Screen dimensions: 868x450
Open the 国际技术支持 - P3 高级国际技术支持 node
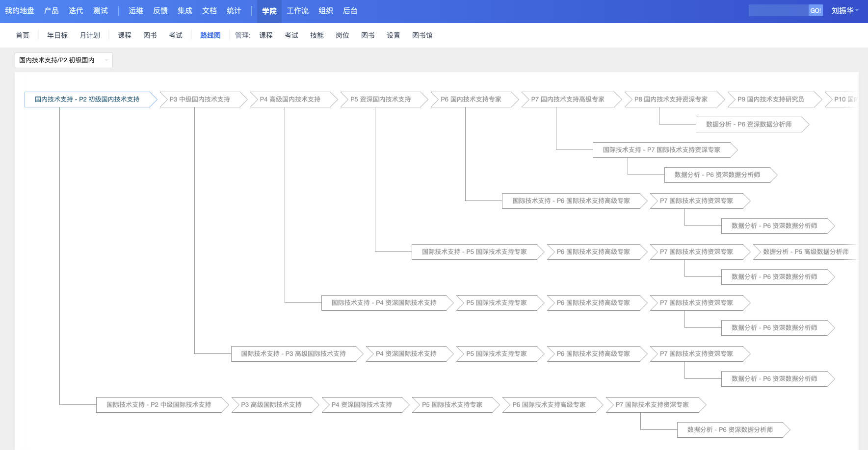pyautogui.click(x=297, y=354)
